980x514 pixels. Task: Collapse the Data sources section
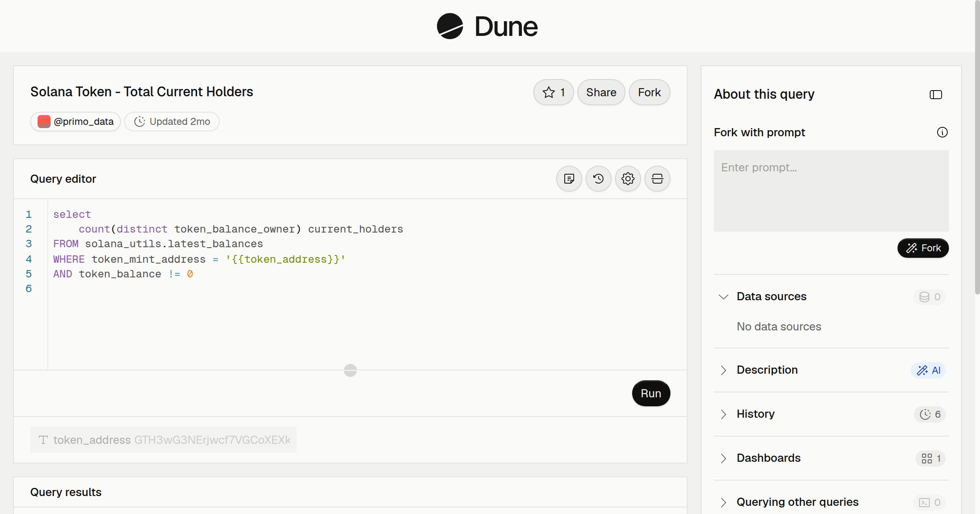[x=723, y=297]
